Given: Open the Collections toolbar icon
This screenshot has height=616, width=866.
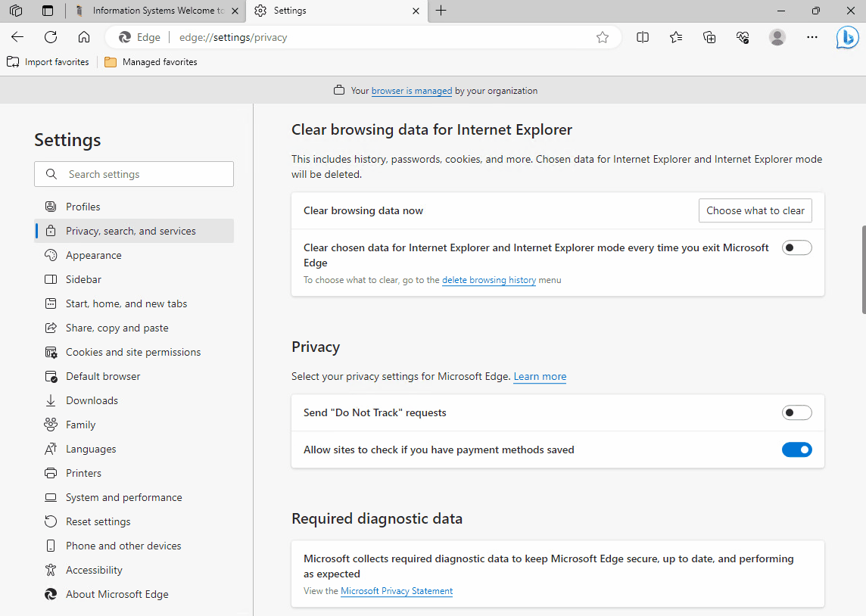Looking at the screenshot, I should pyautogui.click(x=709, y=37).
